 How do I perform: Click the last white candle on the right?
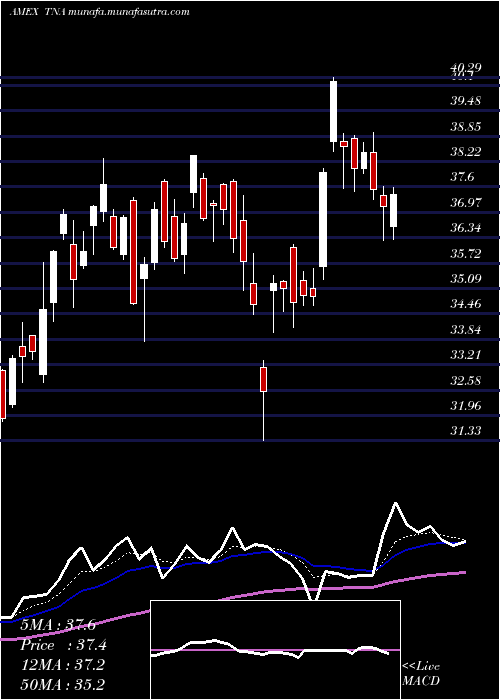(x=393, y=210)
